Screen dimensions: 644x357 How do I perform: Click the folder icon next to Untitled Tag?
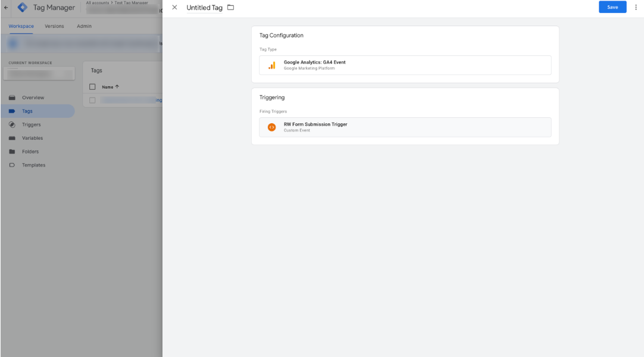click(x=230, y=8)
